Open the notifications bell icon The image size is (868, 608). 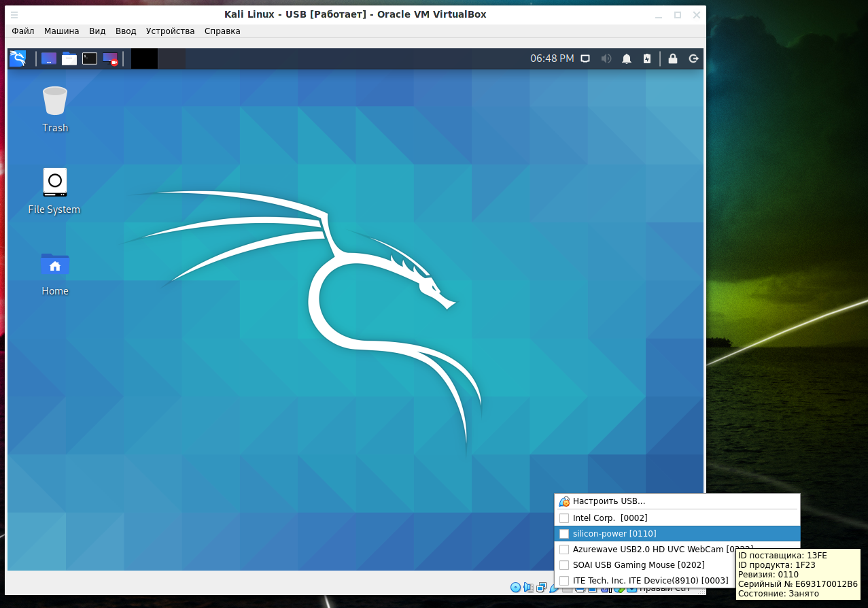tap(627, 58)
